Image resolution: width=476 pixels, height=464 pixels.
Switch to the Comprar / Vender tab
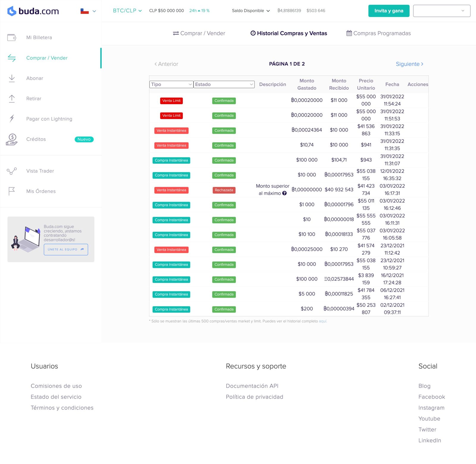pos(199,33)
